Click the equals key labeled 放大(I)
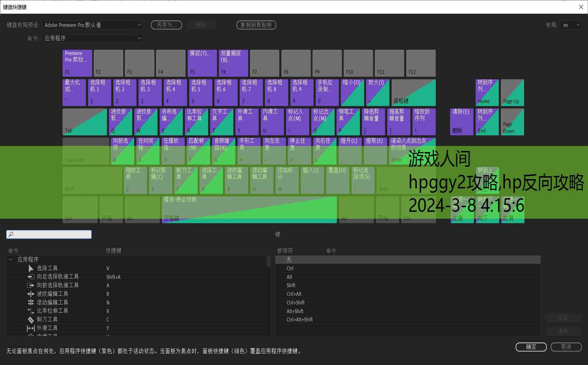 point(377,93)
